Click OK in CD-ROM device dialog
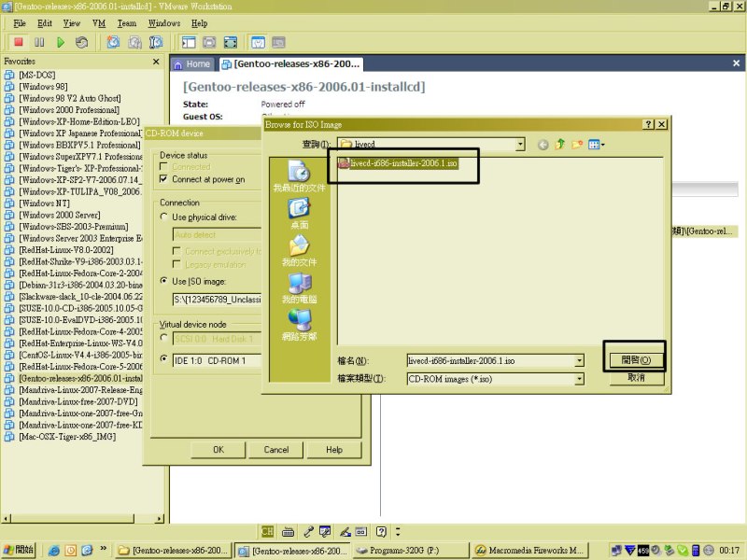Screen dimensions: 747x560 (x=218, y=450)
